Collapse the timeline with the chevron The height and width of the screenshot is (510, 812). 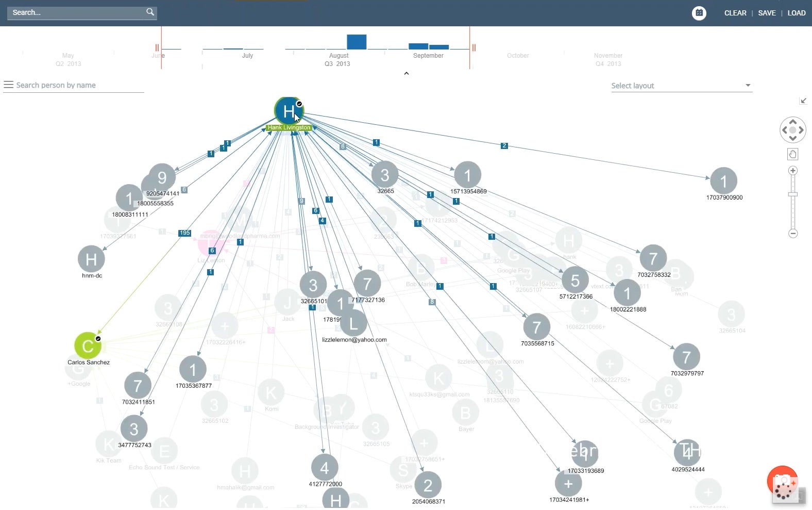(x=407, y=73)
